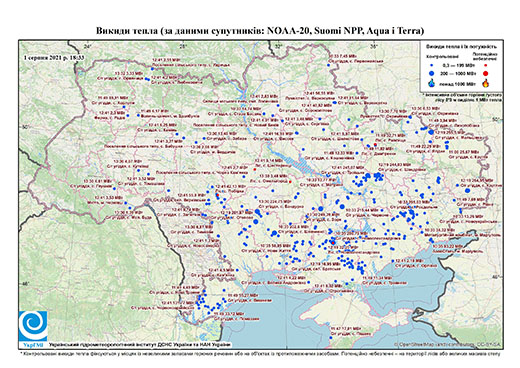Image resolution: width=520 pixels, height=368 pixels.
Task: Click the legend heading text at top
Action: pos(462,47)
